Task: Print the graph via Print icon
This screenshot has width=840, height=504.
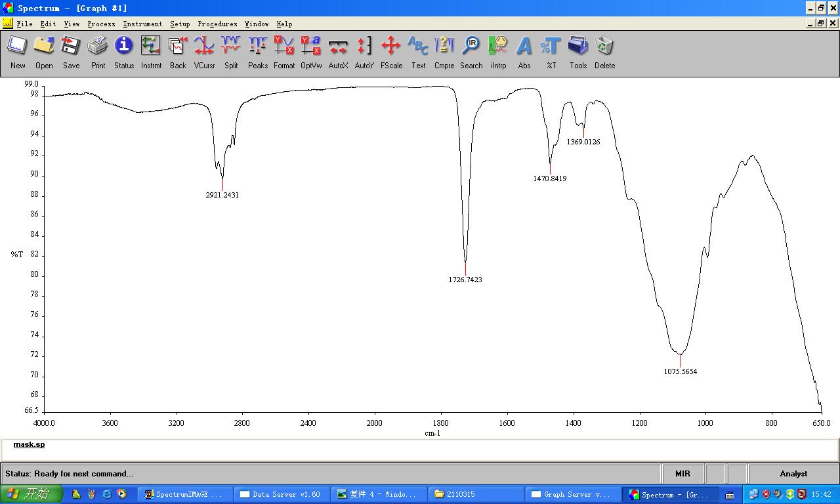Action: click(98, 52)
